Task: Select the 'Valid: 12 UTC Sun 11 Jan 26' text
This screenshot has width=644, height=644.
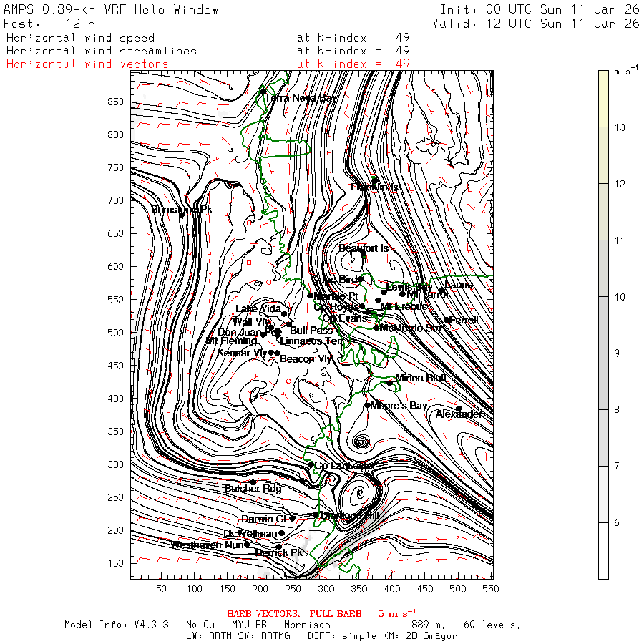Action: (x=536, y=24)
